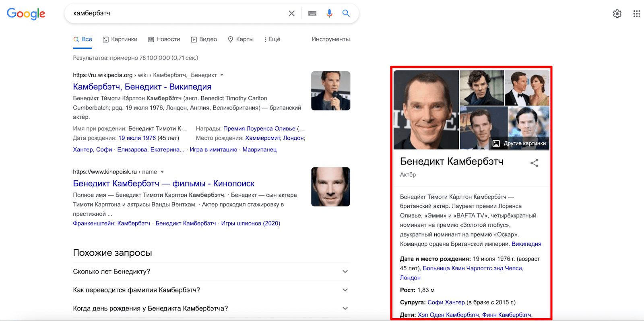Open settings gear icon
644x321 pixels.
point(617,14)
